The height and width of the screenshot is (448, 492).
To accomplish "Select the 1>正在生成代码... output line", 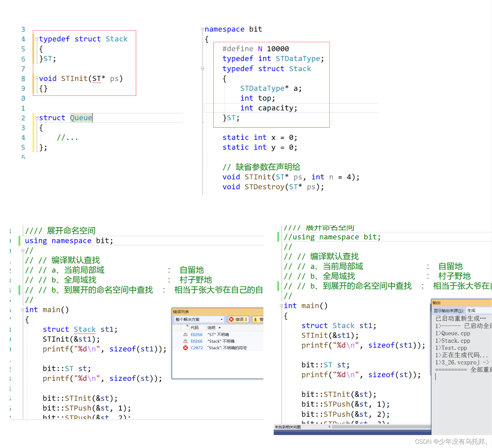I will (x=461, y=355).
